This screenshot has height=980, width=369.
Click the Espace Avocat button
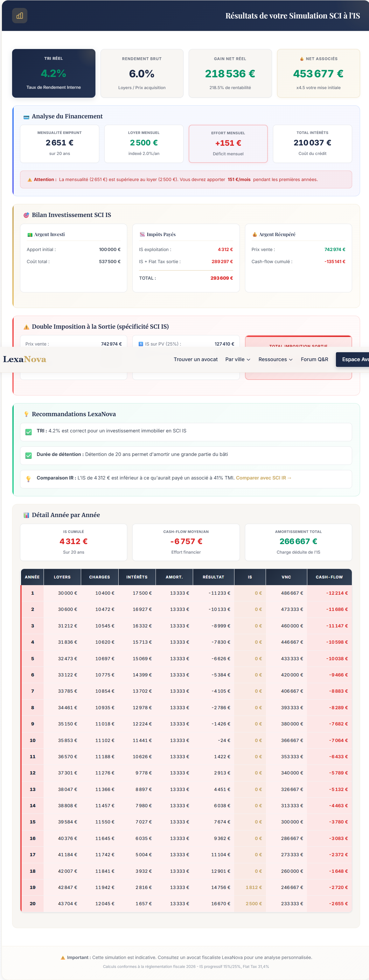[x=353, y=360]
